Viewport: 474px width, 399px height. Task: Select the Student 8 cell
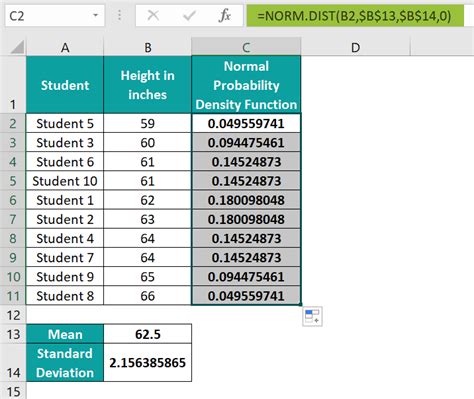tap(65, 296)
